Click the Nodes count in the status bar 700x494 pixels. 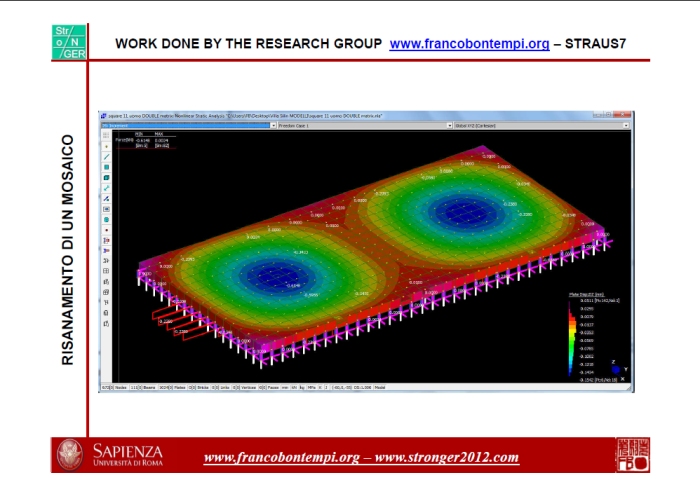click(x=117, y=387)
